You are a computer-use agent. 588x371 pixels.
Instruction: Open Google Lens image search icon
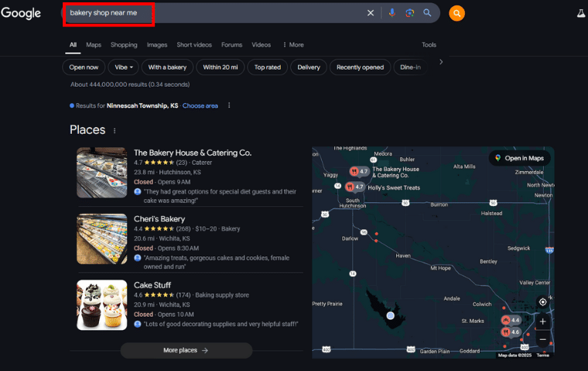pyautogui.click(x=409, y=12)
